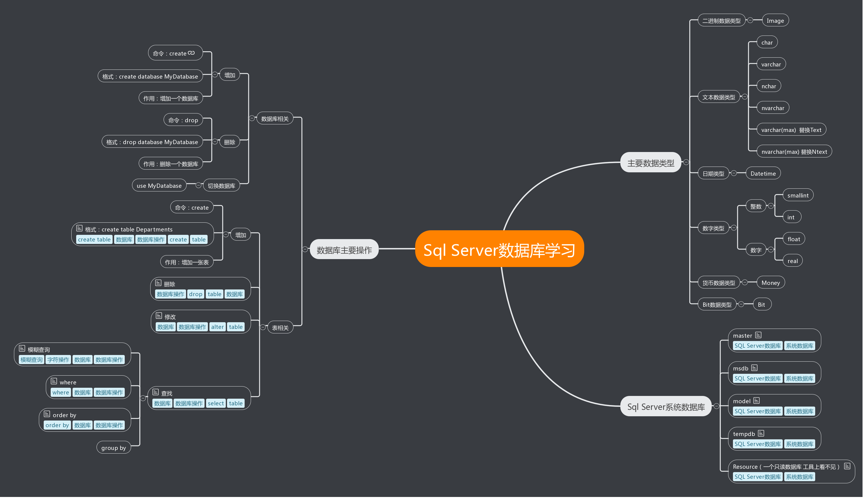This screenshot has height=500, width=868.
Task: Open the note icon beside msdb
Action: pos(754,368)
